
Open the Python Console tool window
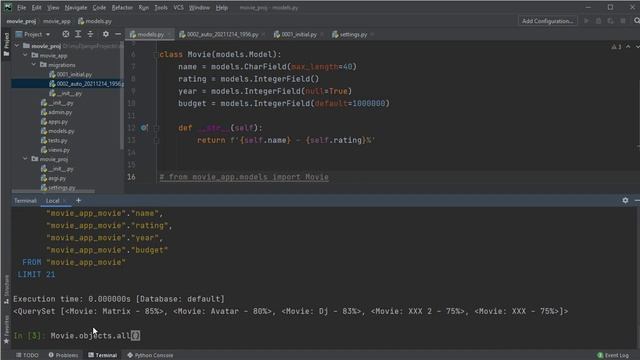click(150, 355)
